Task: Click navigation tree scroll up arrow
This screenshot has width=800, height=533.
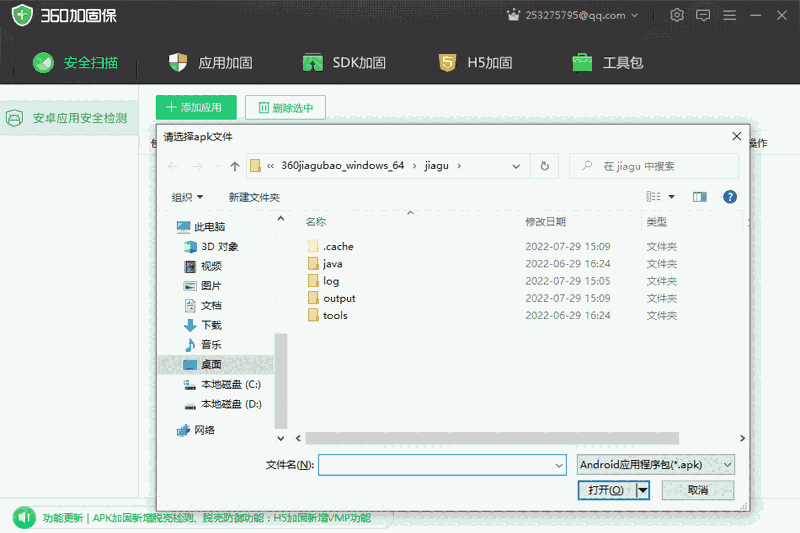Action: [x=281, y=219]
